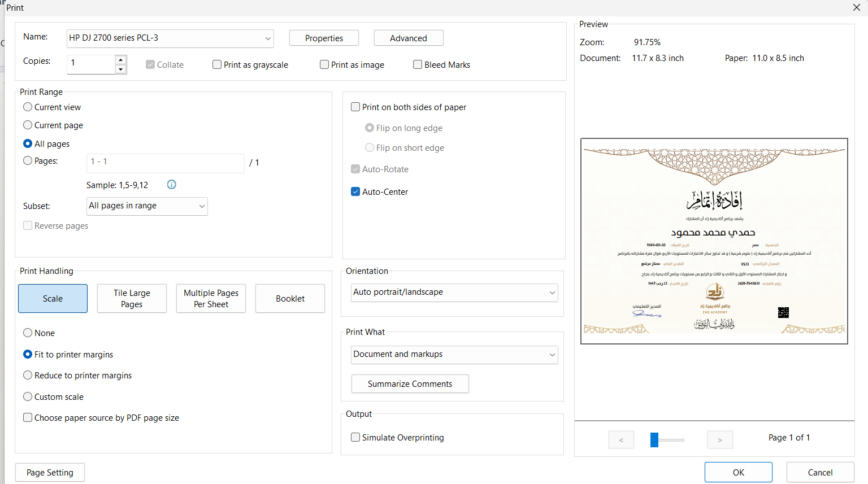Image resolution: width=868 pixels, height=484 pixels.
Task: Close the Print dialog with X
Action: pos(856,7)
